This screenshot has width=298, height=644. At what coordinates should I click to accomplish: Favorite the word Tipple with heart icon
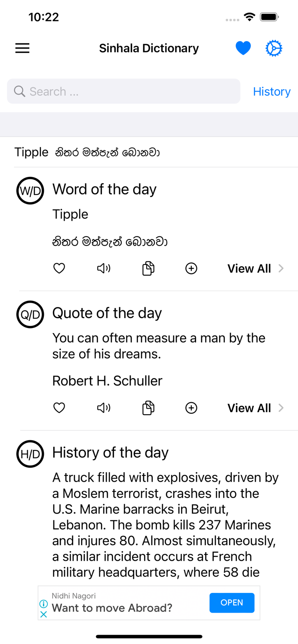click(59, 268)
